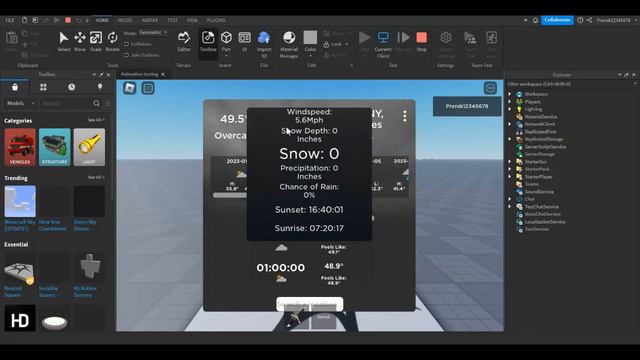Screen dimensions: 640x360
Task: Open the Minecraft Sky model link
Action: click(20, 225)
